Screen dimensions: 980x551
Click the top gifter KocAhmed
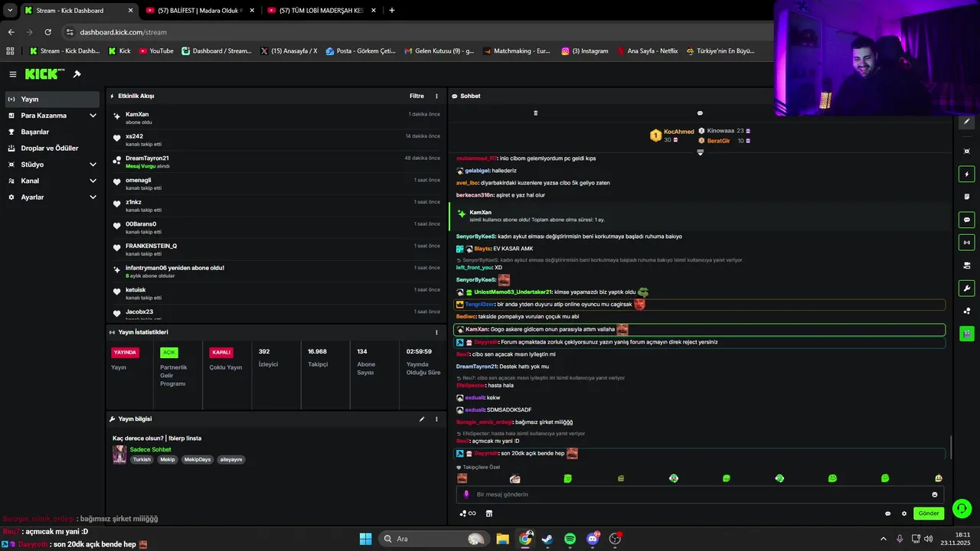coord(671,135)
